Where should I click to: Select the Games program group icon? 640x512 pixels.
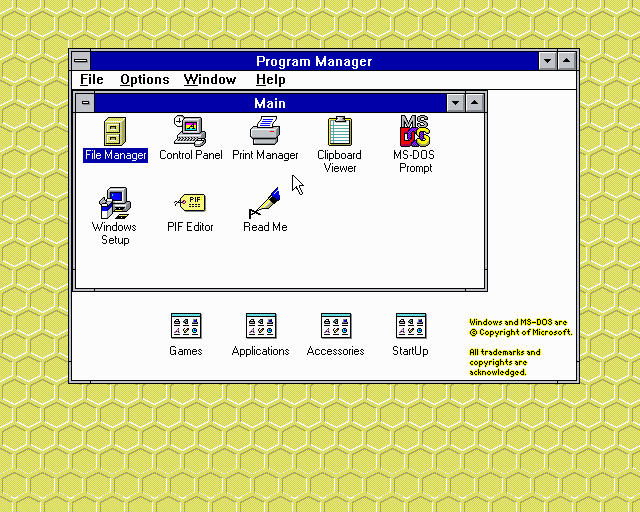[186, 326]
